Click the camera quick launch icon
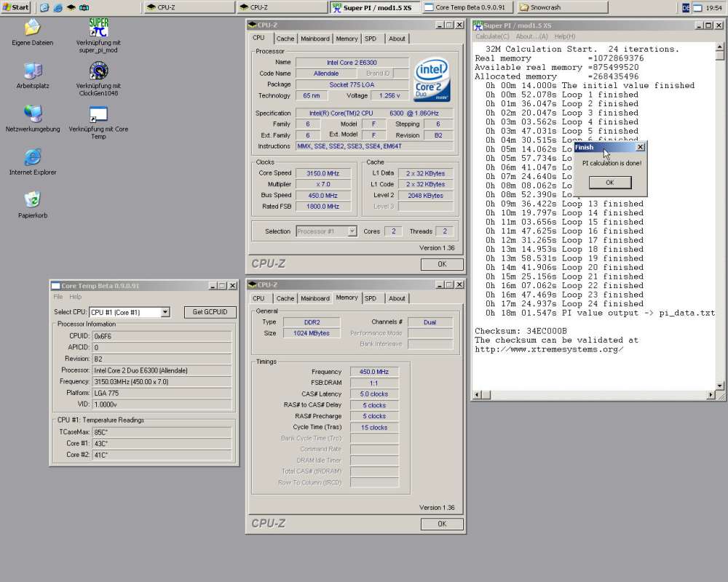The image size is (728, 582). [x=84, y=7]
